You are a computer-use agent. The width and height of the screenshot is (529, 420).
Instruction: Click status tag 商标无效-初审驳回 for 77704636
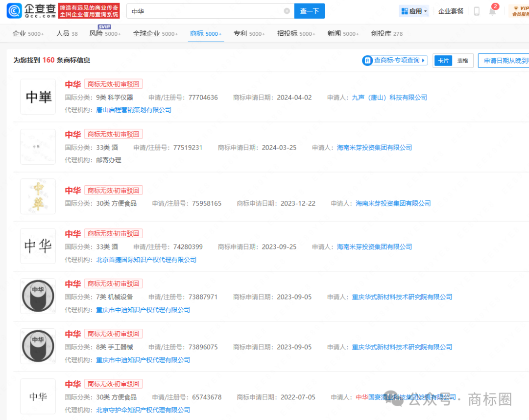click(x=113, y=84)
